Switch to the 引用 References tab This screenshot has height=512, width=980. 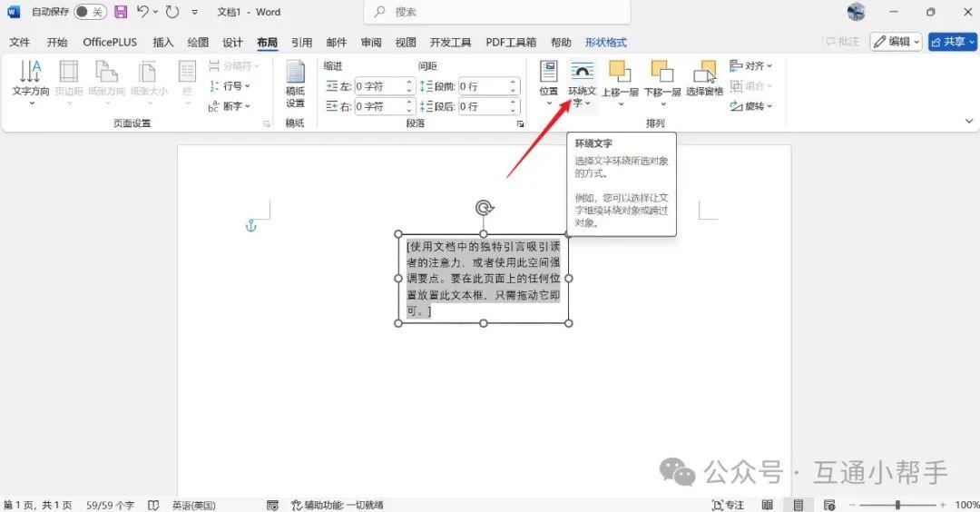click(302, 42)
